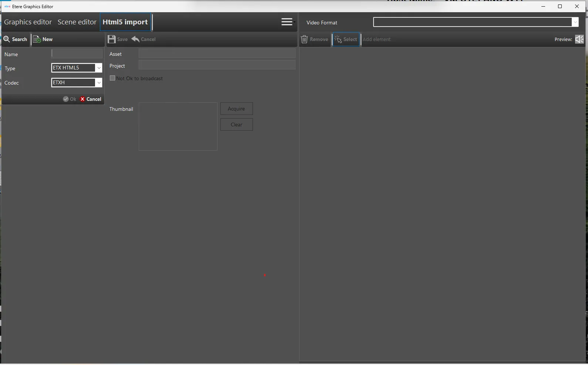Toggle the Not Ok to broadcast checkbox
Viewport: 588px width, 365px height.
pyautogui.click(x=112, y=78)
